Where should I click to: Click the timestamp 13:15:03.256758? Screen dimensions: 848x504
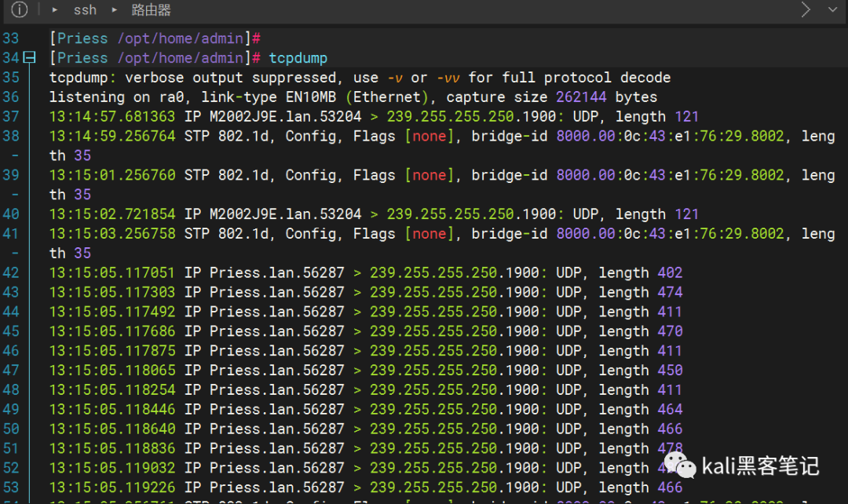tap(112, 234)
